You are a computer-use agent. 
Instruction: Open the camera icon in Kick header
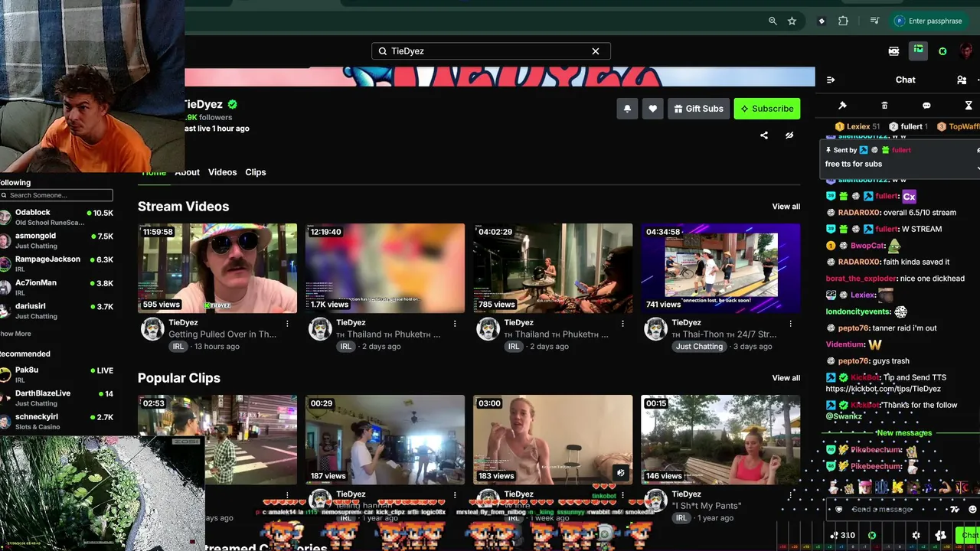[x=893, y=51]
